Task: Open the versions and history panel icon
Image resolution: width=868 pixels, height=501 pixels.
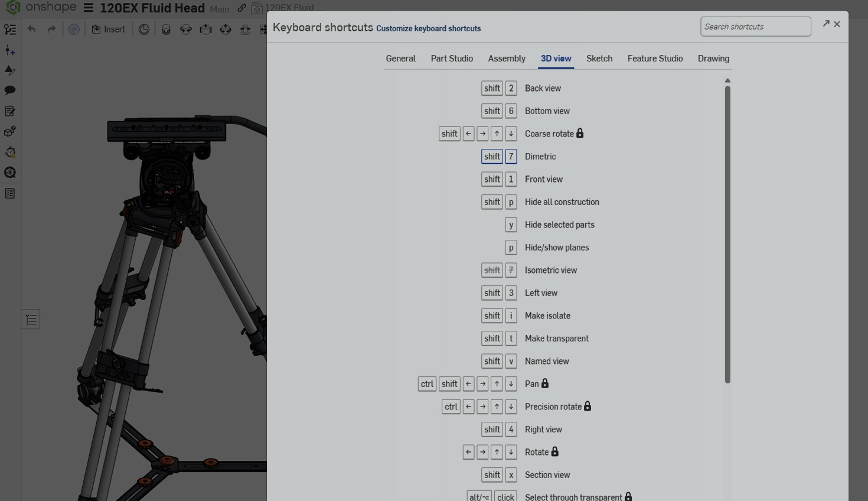Action: 10,30
